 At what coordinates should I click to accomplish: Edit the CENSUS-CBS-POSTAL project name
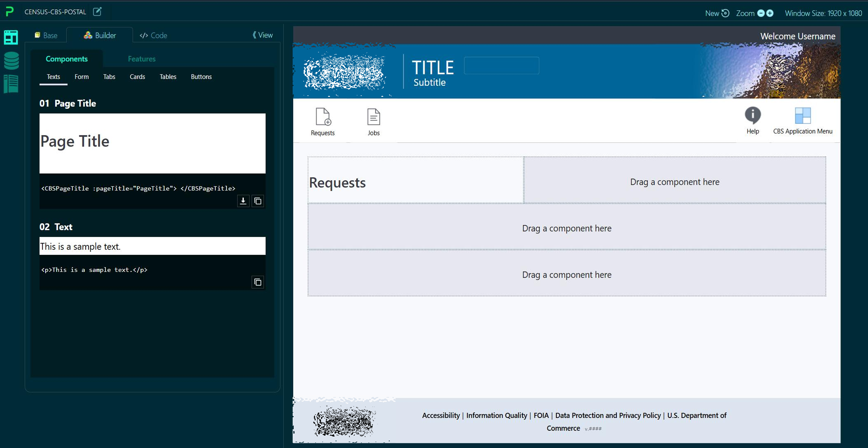97,12
